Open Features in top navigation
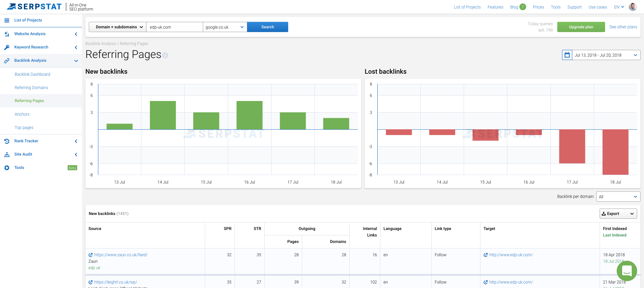 click(495, 7)
